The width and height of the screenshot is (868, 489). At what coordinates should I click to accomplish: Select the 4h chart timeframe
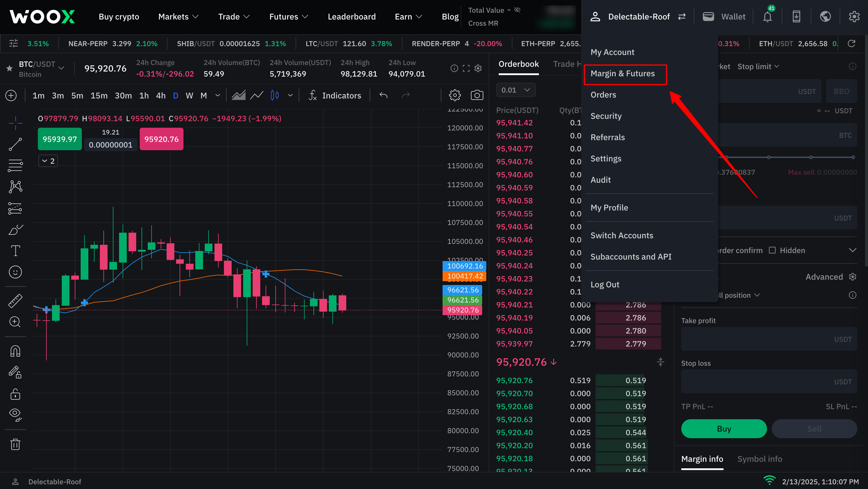160,95
